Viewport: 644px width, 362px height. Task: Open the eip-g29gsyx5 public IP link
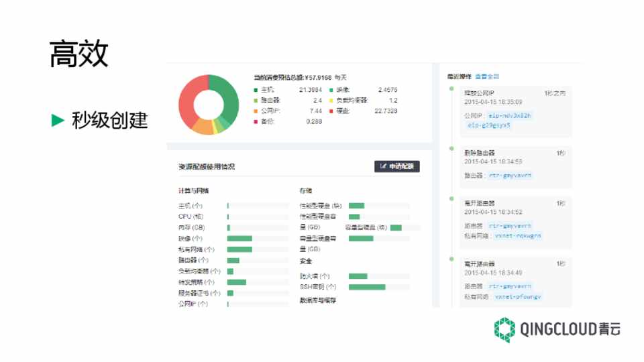point(490,125)
